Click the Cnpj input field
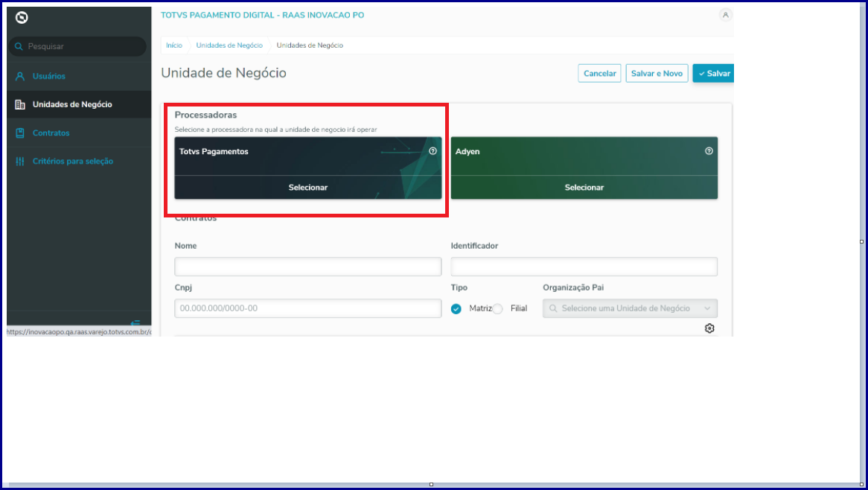The width and height of the screenshot is (868, 490). 307,308
